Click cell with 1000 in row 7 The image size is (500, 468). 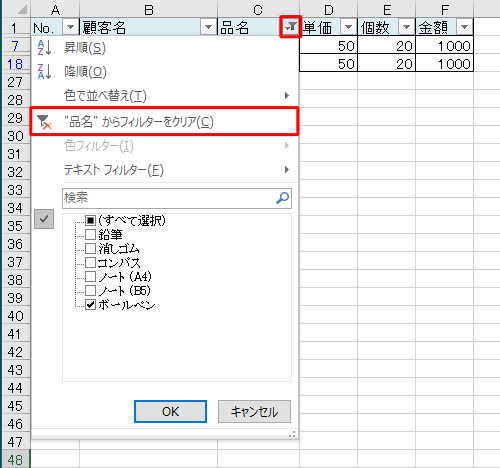point(445,45)
